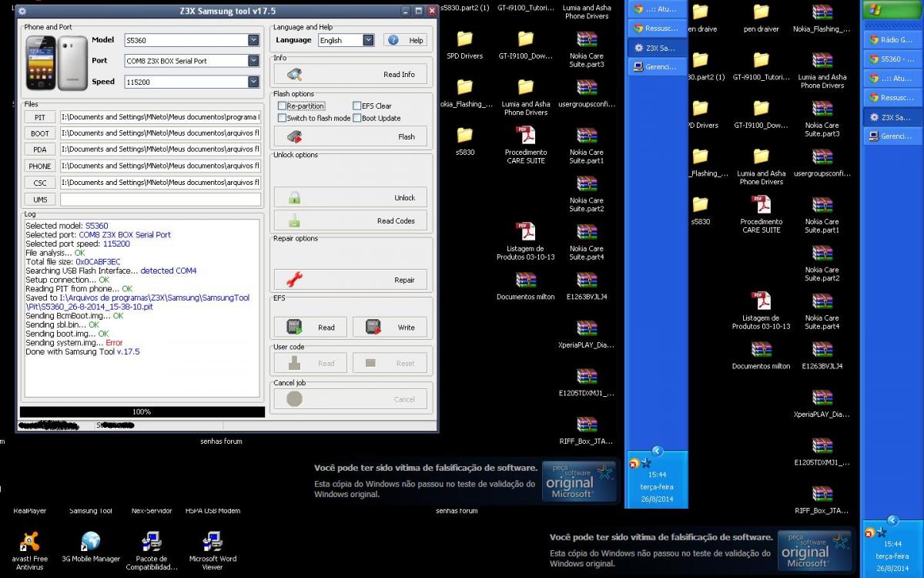Select the 'pen draiver' desktop folder
924x578 pixels.
pos(761,19)
